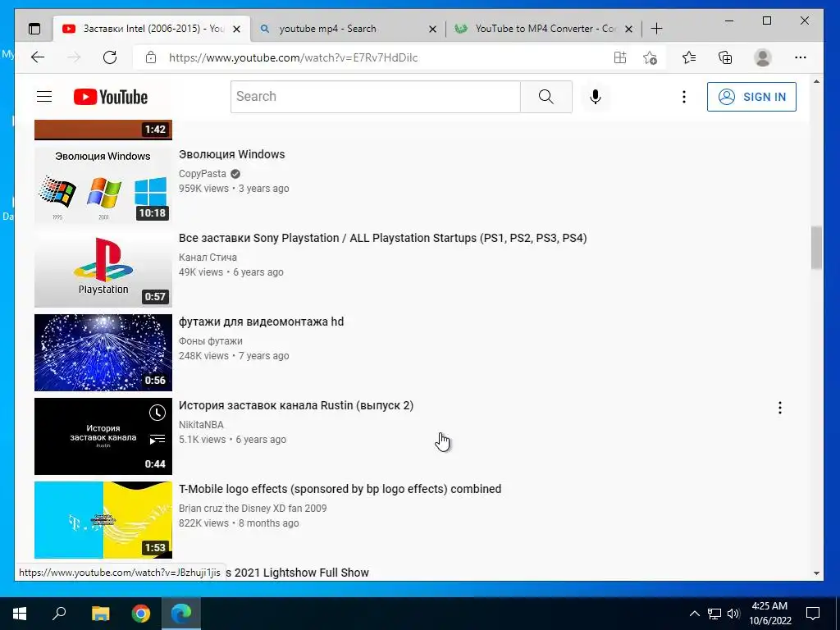840x630 pixels.
Task: Click the search magnifier button
Action: [x=546, y=97]
